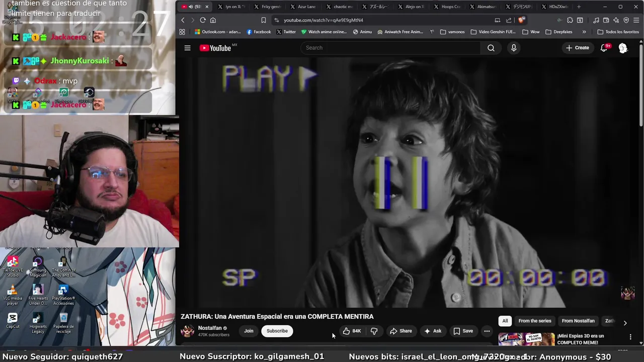This screenshot has width=644, height=362.
Task: Switch to the 'chaotic me' X tab
Action: [340, 7]
